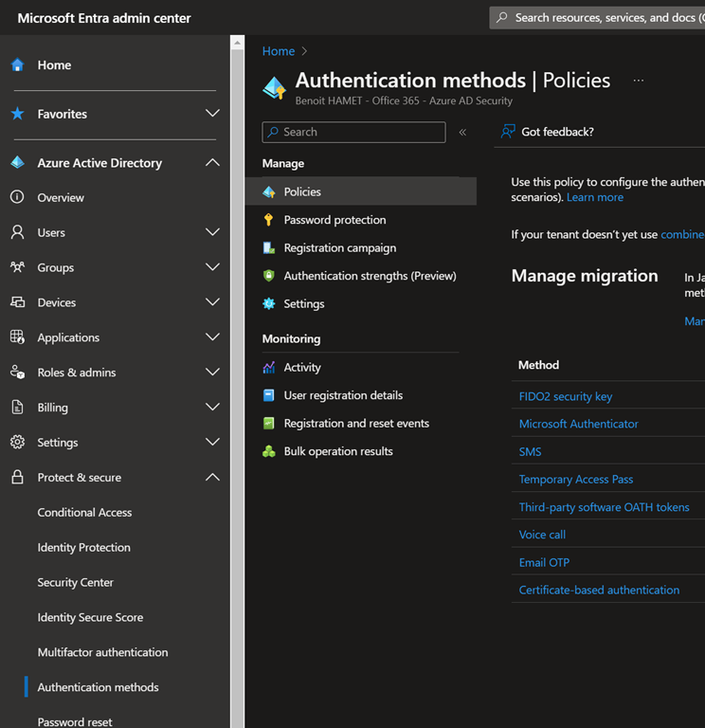
Task: Collapse the Azure Active Directory section
Action: [212, 163]
